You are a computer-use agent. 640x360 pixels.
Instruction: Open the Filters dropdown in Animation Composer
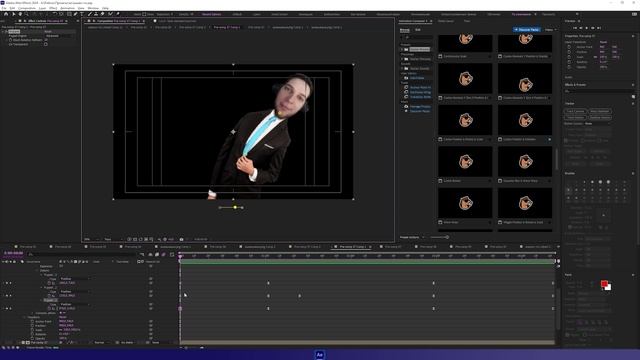[551, 30]
